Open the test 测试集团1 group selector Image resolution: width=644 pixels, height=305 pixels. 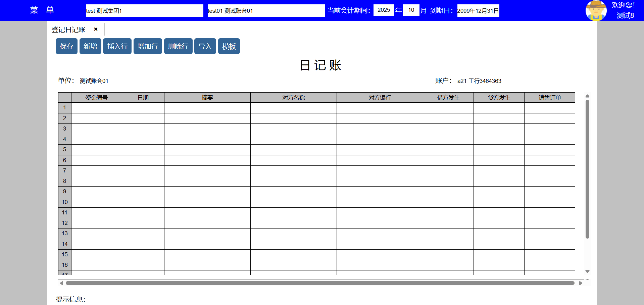pyautogui.click(x=144, y=11)
